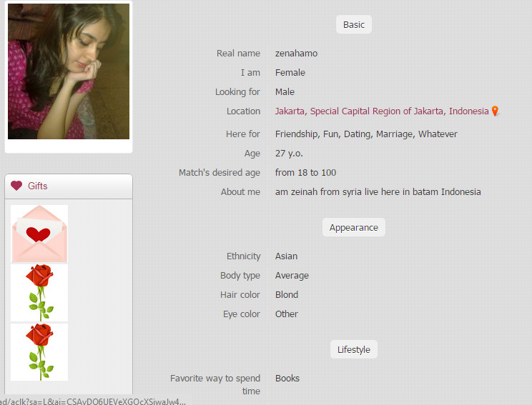This screenshot has height=405, width=532.
Task: Click the Lifestyle section tab
Action: tap(354, 349)
